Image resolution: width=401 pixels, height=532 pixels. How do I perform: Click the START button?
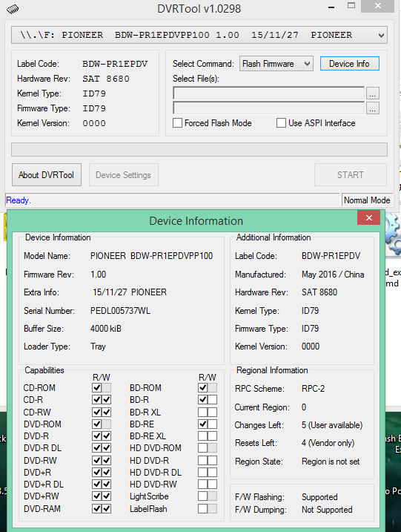pyautogui.click(x=351, y=175)
